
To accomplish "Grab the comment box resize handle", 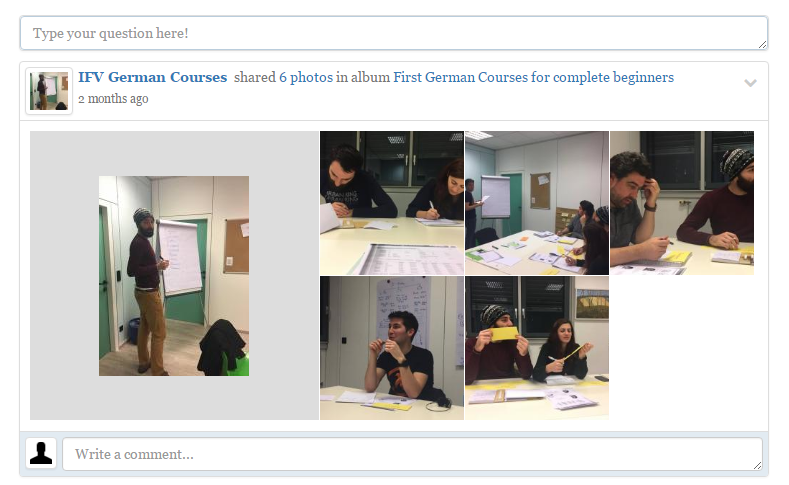I will (757, 465).
